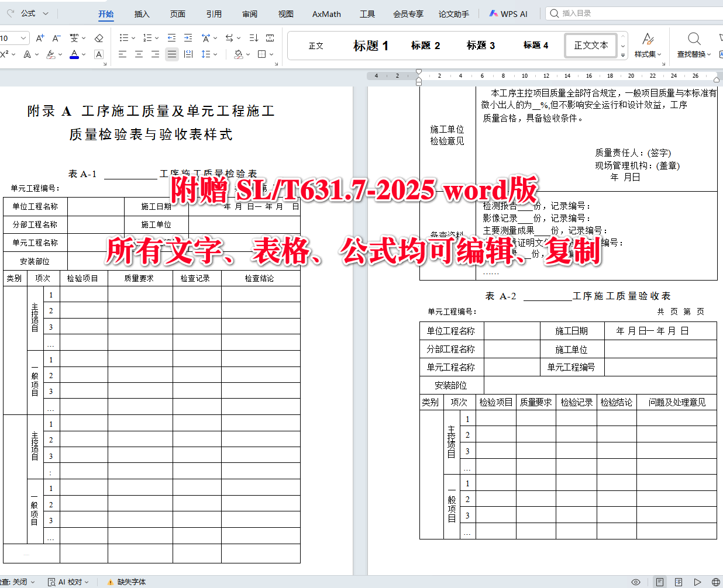Expand bulleted list dropdown arrow
The height and width of the screenshot is (588, 723).
click(133, 38)
